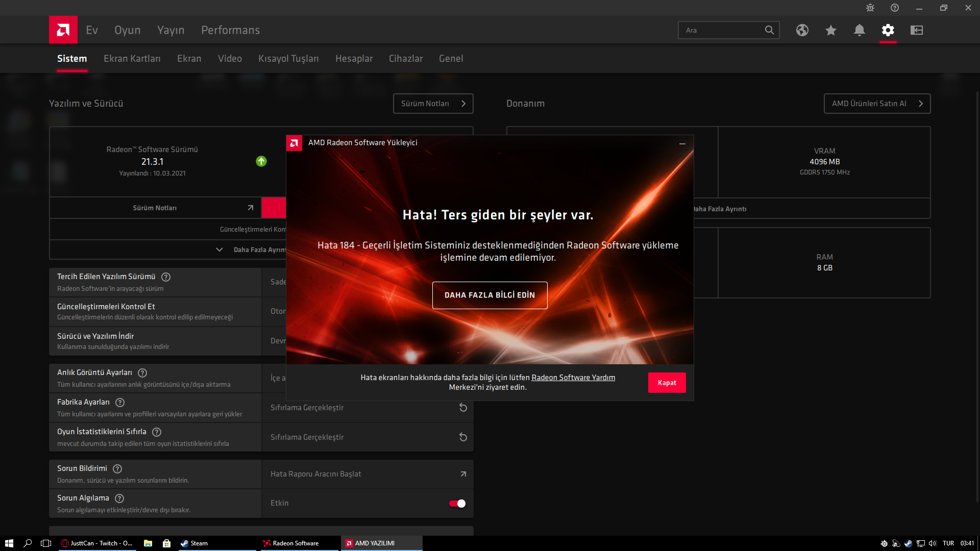Click the sidebar panel toggle icon
This screenshot has height=551, width=980.
click(916, 30)
